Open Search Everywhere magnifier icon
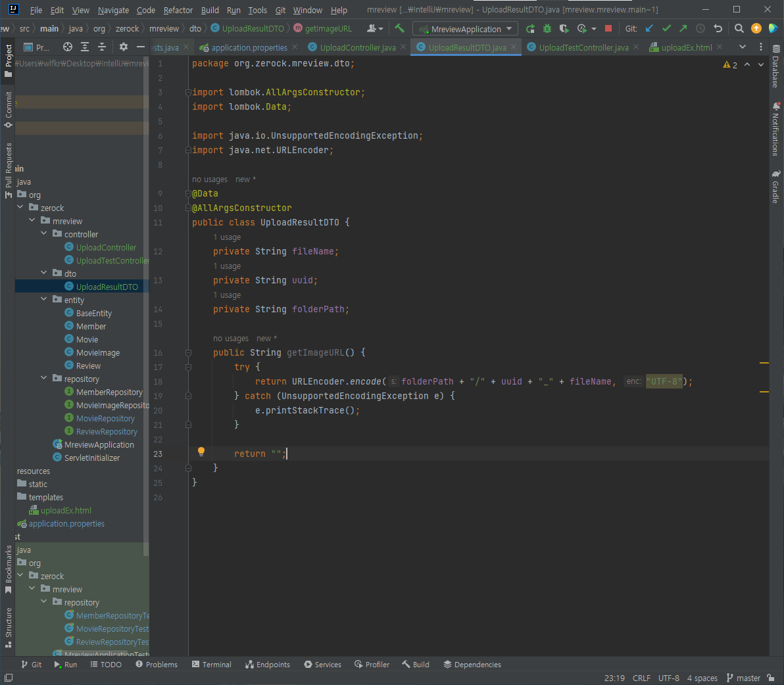Screen dimensions: 784x685 point(739,28)
